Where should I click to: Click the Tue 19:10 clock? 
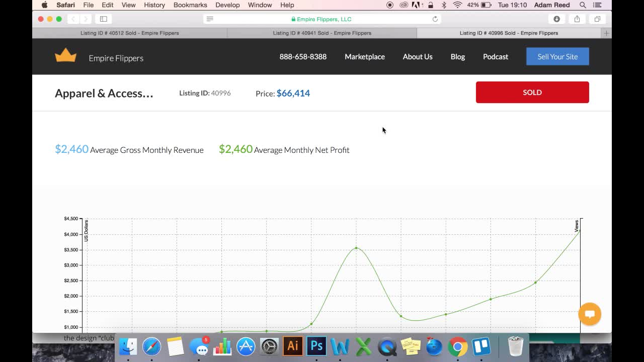(512, 5)
